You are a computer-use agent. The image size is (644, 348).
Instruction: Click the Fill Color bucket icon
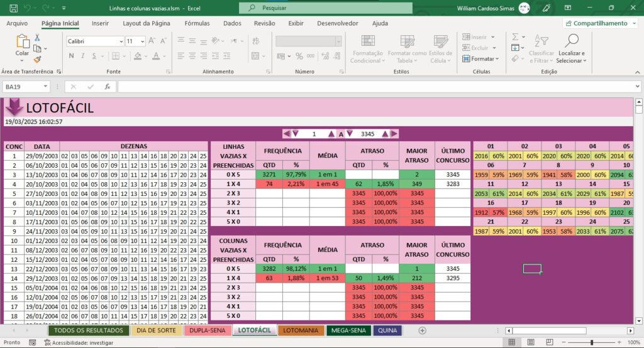click(138, 56)
